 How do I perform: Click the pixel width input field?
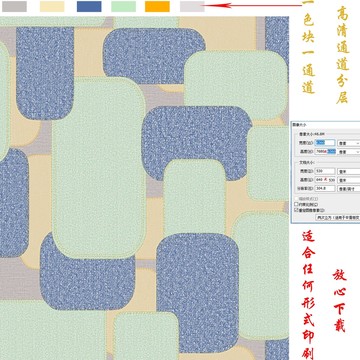point(325,143)
